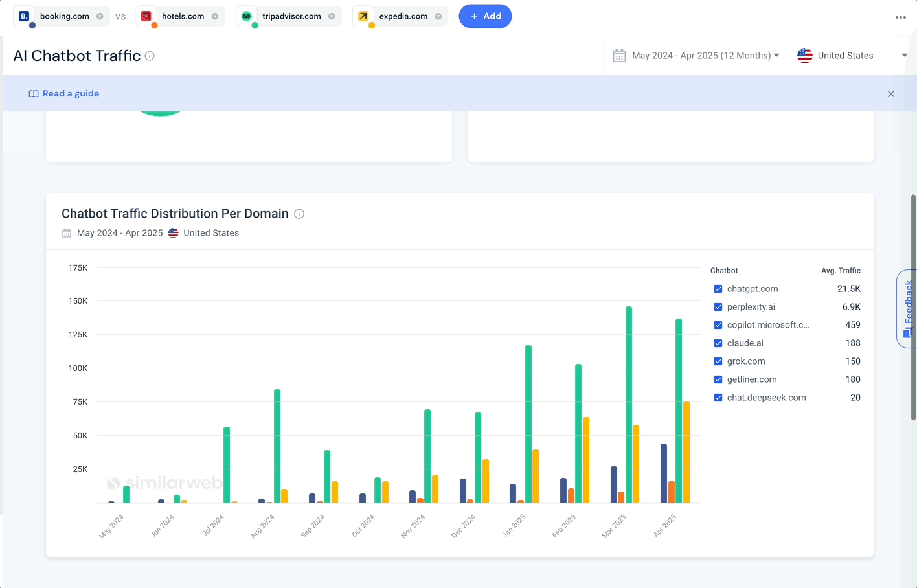
Task: Dismiss the Read a guide banner
Action: point(891,94)
